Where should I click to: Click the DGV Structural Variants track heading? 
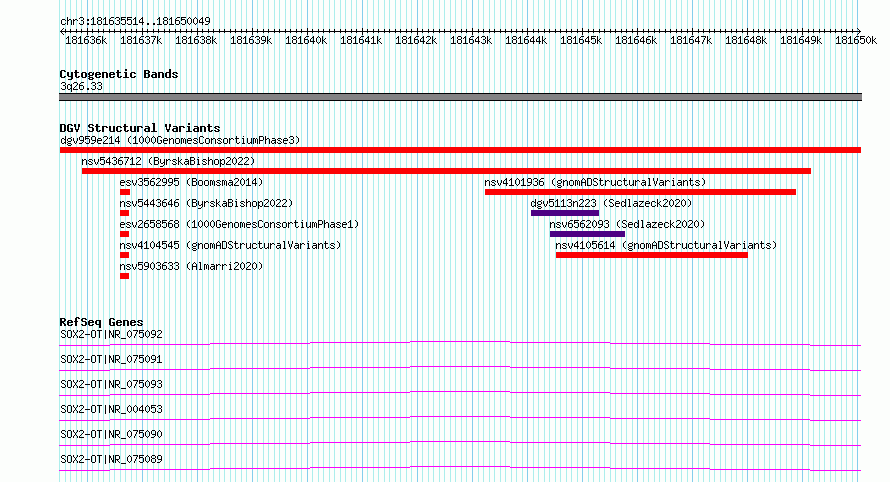[140, 128]
